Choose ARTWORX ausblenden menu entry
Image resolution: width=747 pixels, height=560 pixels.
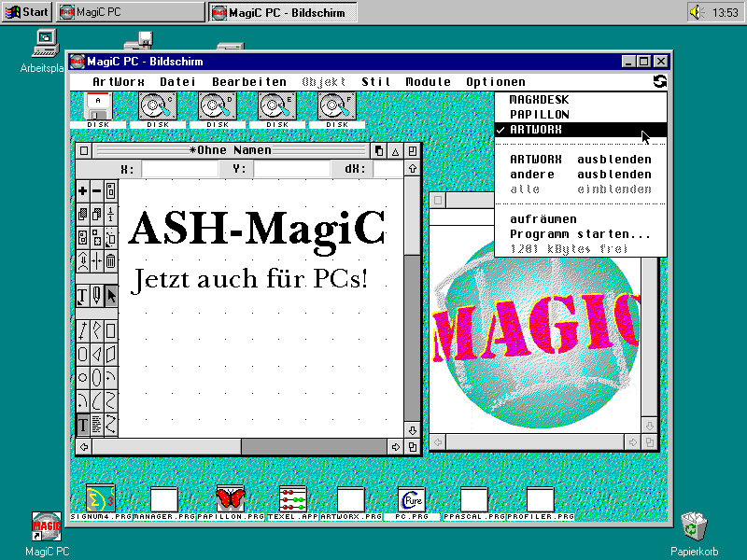pos(581,160)
